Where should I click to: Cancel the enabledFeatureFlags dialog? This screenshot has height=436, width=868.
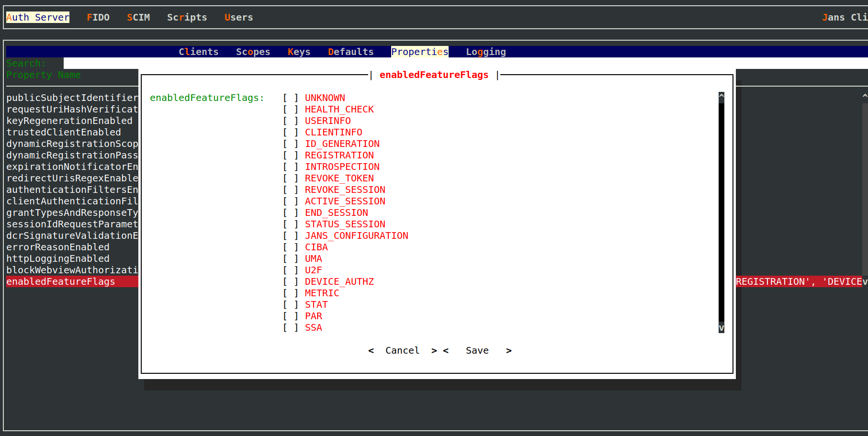pyautogui.click(x=402, y=351)
